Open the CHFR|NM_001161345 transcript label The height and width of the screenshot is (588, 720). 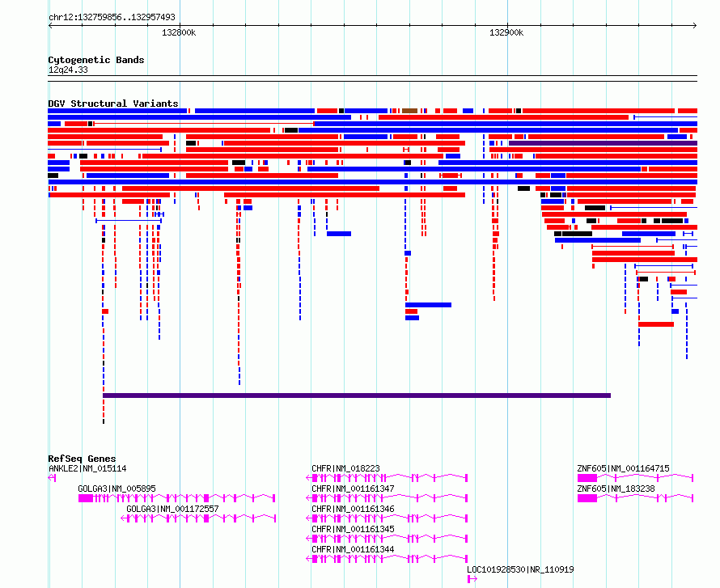click(x=353, y=529)
